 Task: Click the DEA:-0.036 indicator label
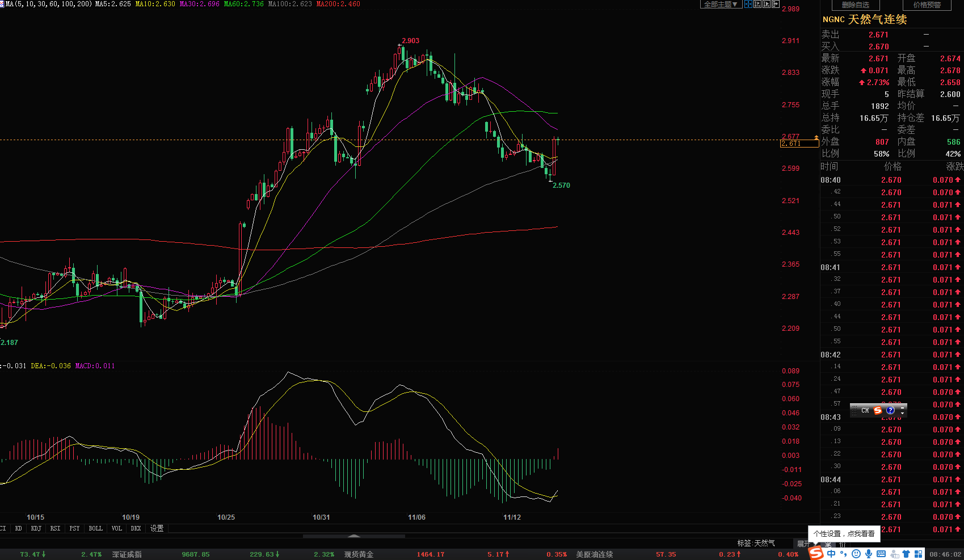tap(50, 366)
